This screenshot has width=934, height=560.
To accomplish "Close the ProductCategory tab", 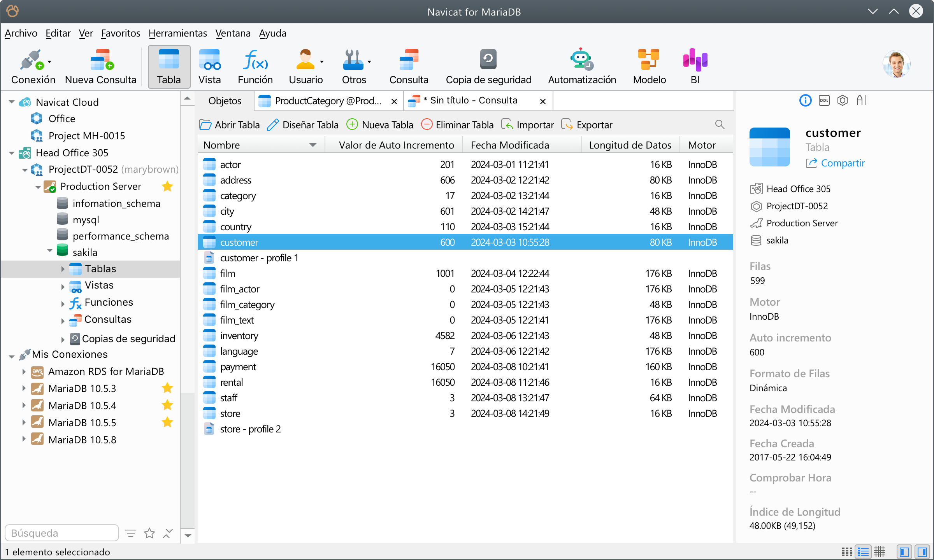I will click(394, 101).
